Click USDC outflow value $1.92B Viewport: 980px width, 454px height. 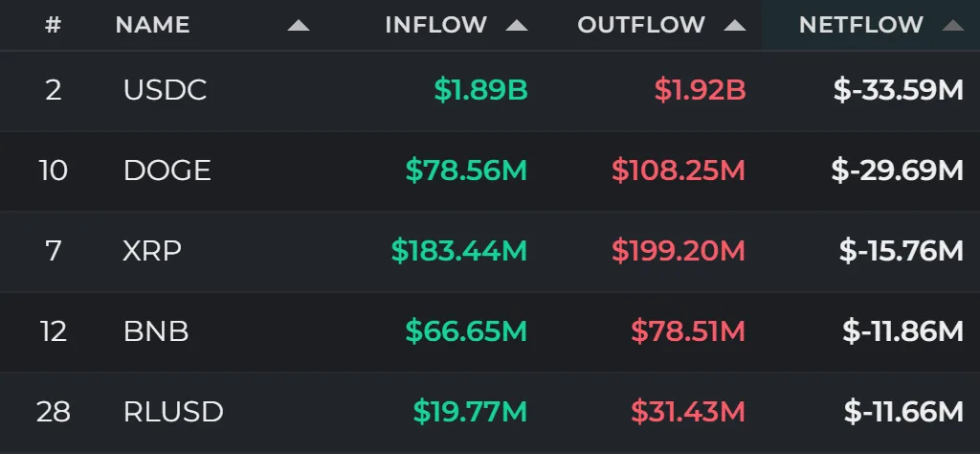click(700, 90)
